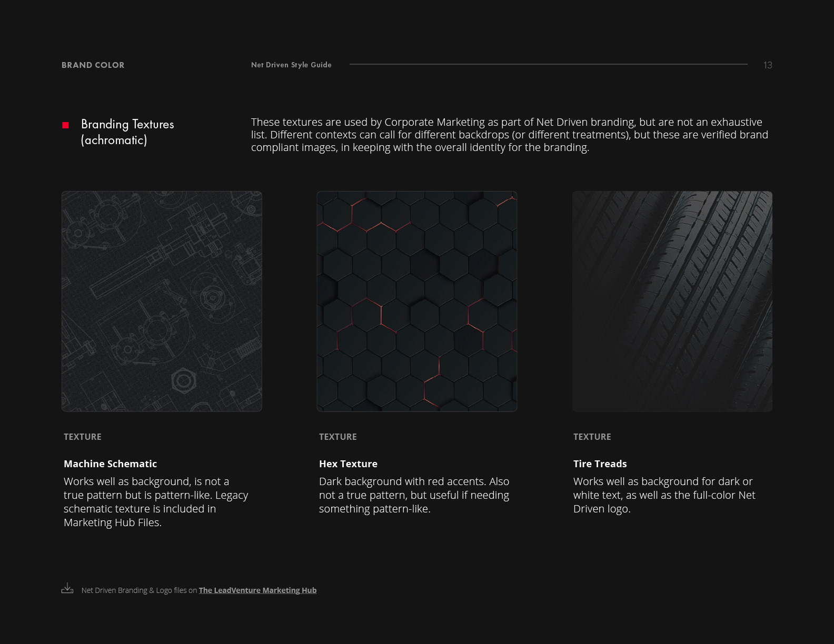Click TEXTURE label above Hex Texture
Image resolution: width=834 pixels, height=644 pixels.
[x=338, y=437]
